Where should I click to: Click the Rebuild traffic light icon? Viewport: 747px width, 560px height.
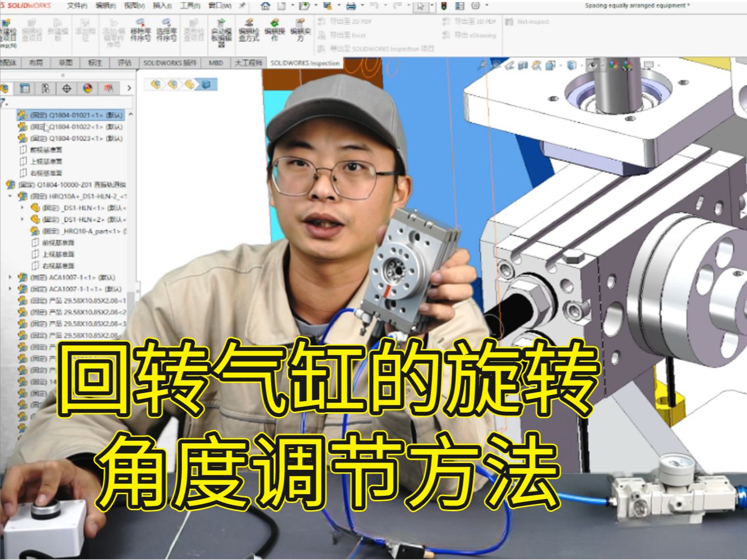[444, 6]
